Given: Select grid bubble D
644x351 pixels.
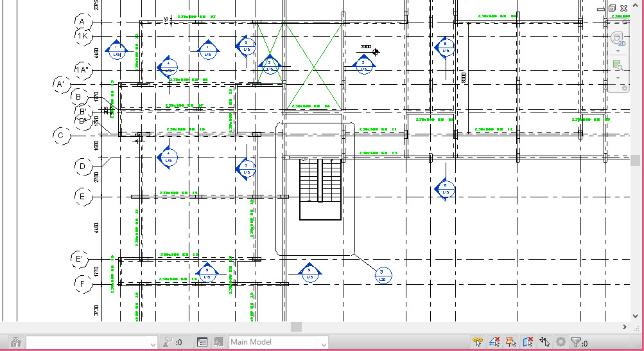Looking at the screenshot, I should [83, 166].
